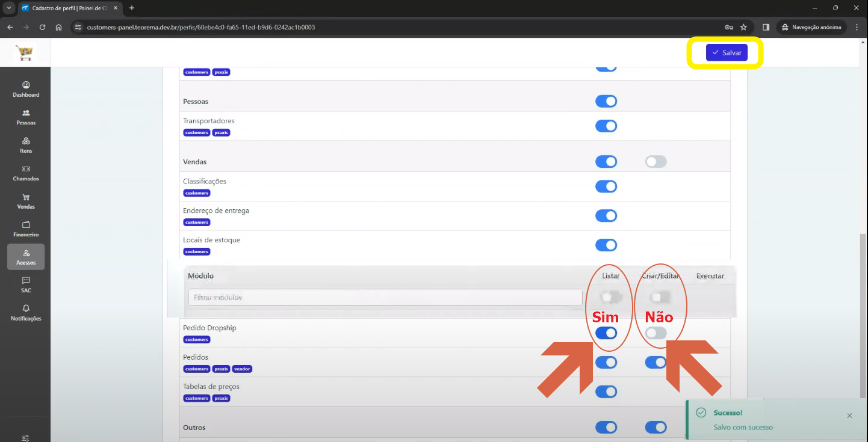This screenshot has height=442, width=868.
Task: Open the SAC chat section
Action: point(26,285)
